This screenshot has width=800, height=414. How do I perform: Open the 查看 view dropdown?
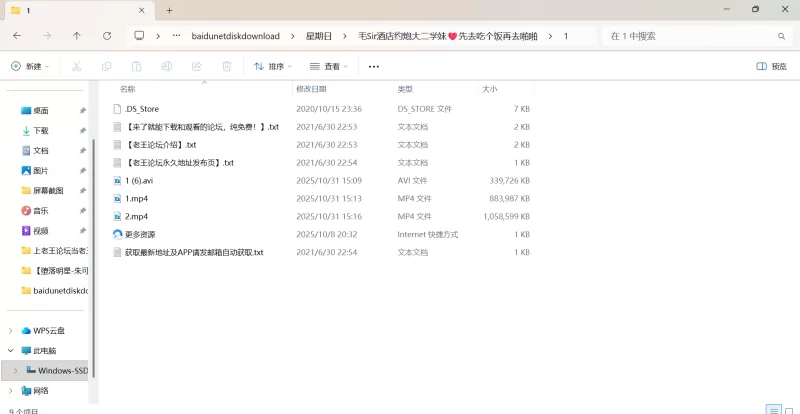pyautogui.click(x=329, y=66)
